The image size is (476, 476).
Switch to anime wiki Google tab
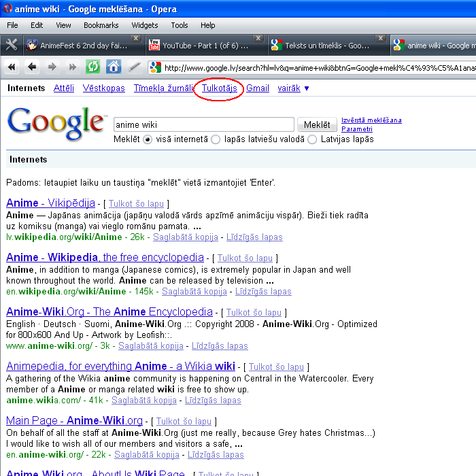434,46
